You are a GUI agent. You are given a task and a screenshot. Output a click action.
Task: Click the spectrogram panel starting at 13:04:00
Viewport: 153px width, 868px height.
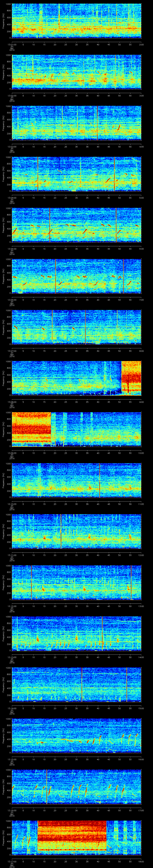(x=76, y=174)
